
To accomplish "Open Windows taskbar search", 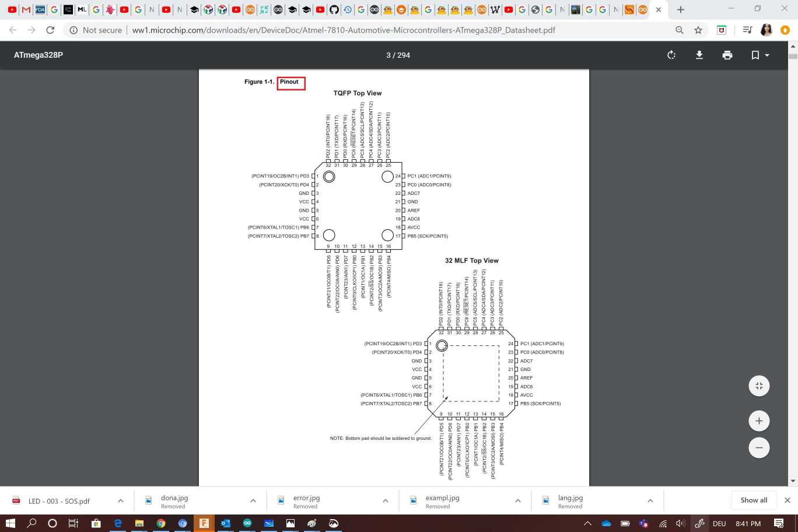I will [x=32, y=523].
